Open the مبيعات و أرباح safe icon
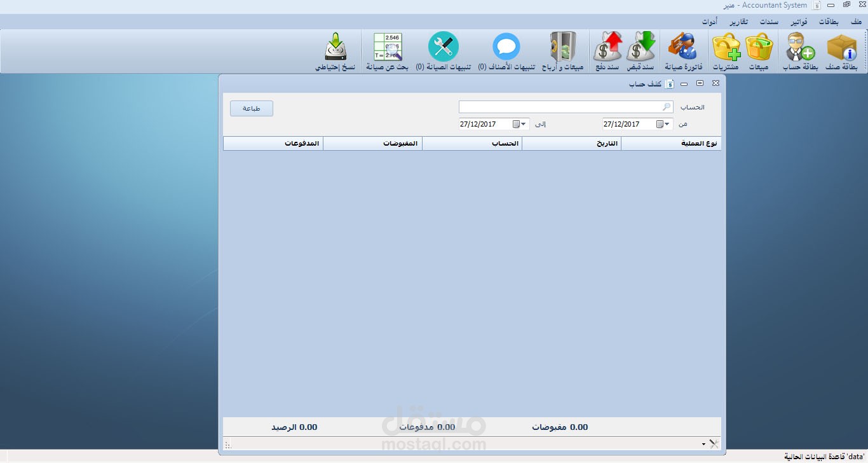The image size is (868, 463). 564,52
